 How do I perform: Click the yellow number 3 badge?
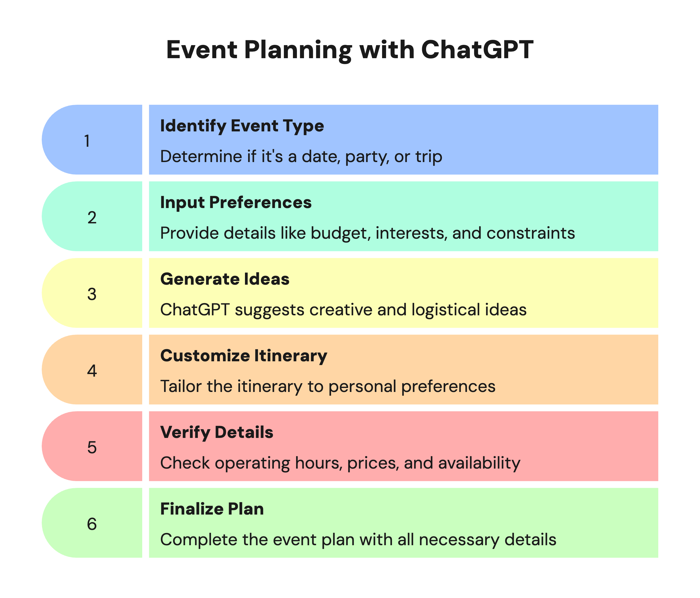(x=92, y=293)
